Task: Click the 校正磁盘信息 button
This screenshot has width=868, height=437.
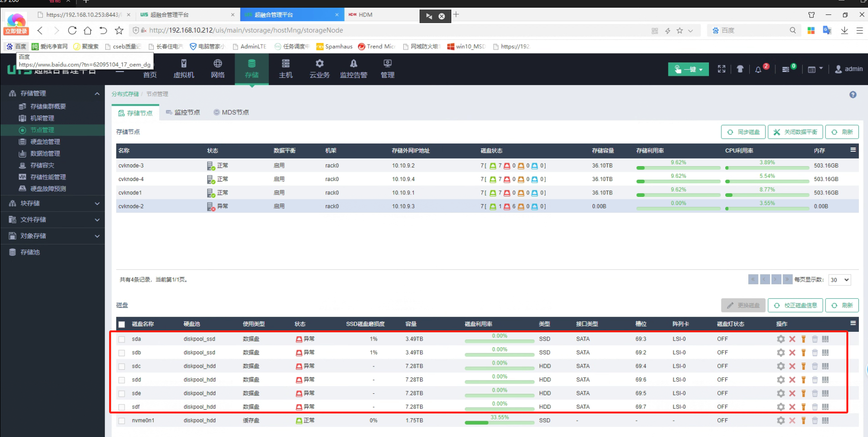Action: pos(795,305)
